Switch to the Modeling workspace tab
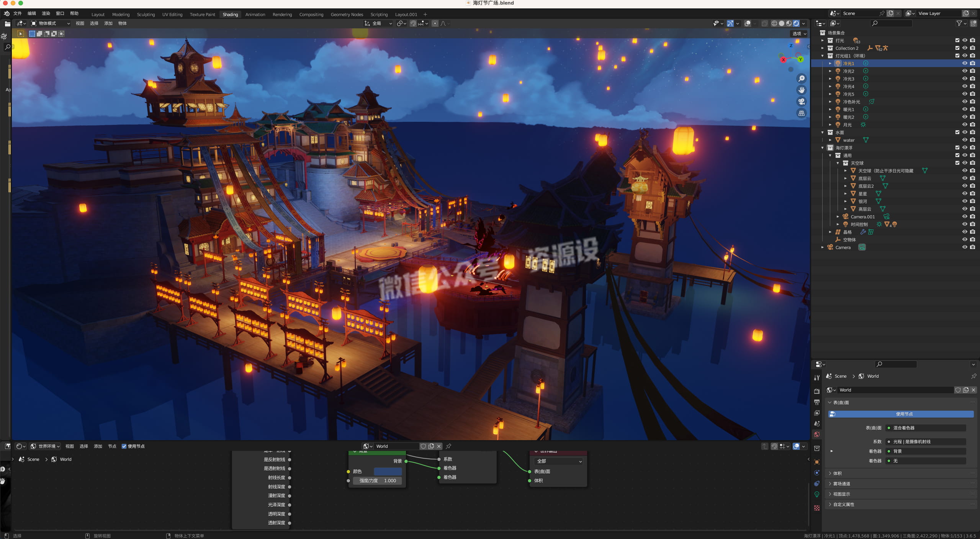Screen dimensions: 980x539 point(121,15)
